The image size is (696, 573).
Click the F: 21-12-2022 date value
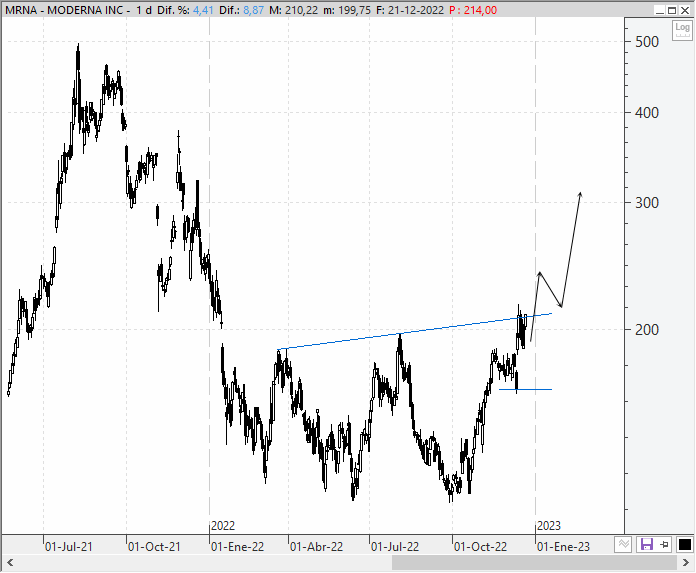410,10
